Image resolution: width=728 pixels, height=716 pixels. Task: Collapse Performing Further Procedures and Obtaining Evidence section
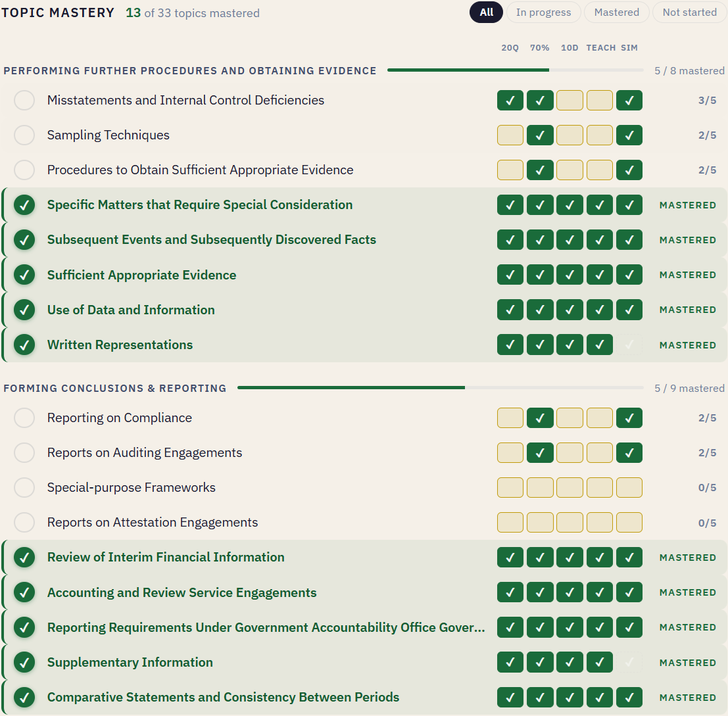point(190,70)
